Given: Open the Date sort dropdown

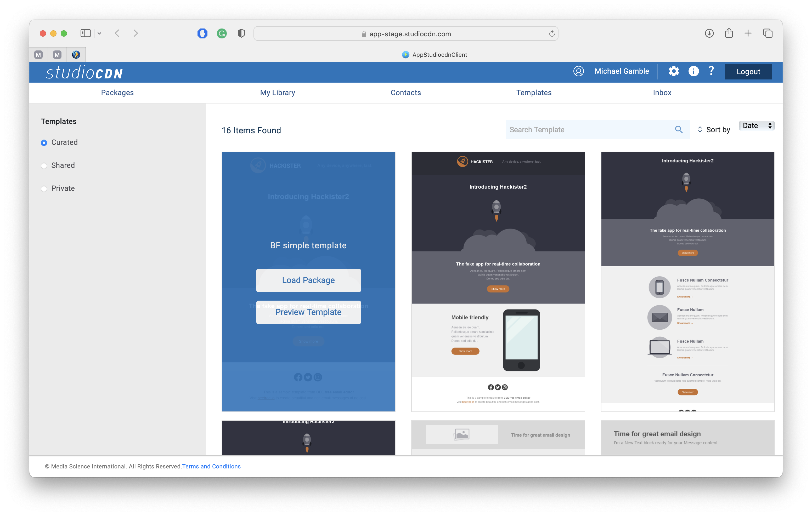Looking at the screenshot, I should (x=756, y=126).
